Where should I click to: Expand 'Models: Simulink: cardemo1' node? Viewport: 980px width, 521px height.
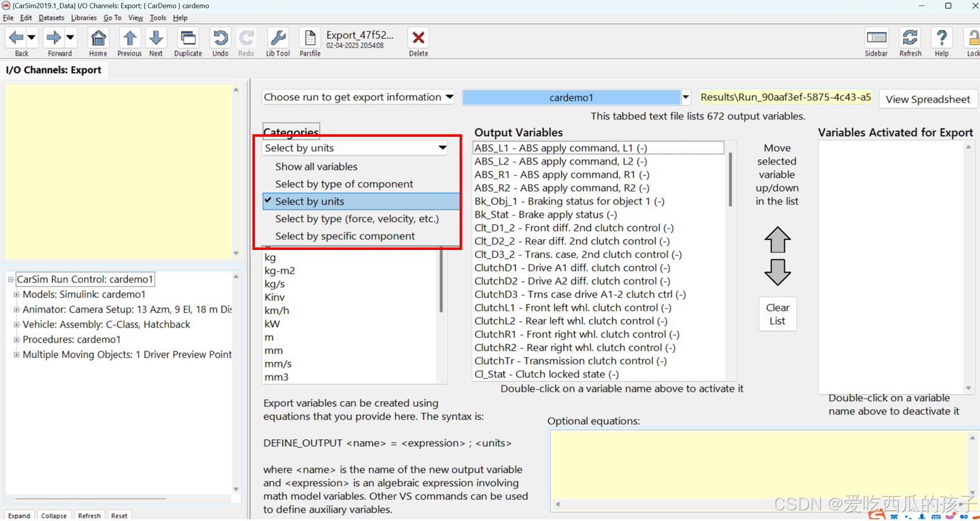[x=16, y=295]
